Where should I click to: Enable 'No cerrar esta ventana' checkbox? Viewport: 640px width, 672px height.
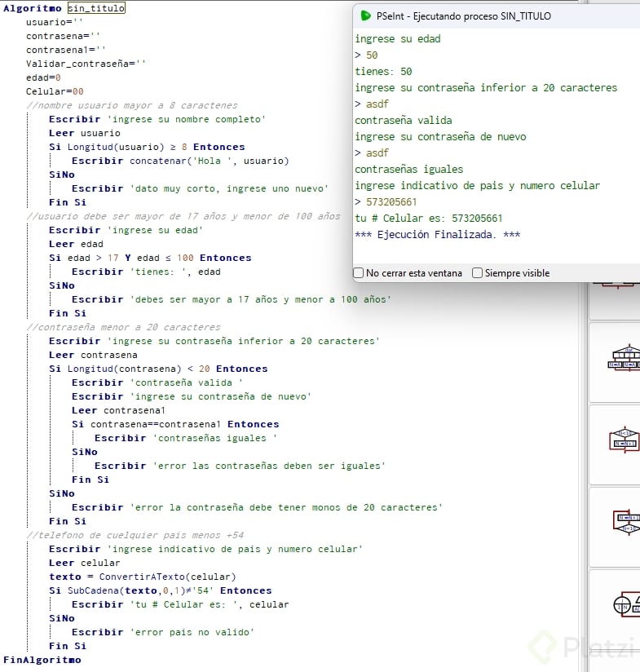359,273
